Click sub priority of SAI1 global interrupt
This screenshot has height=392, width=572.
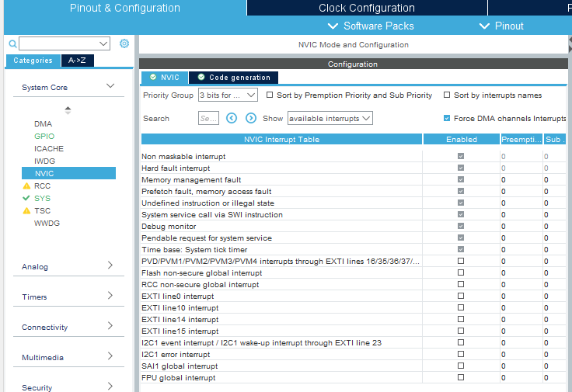pyautogui.click(x=554, y=366)
